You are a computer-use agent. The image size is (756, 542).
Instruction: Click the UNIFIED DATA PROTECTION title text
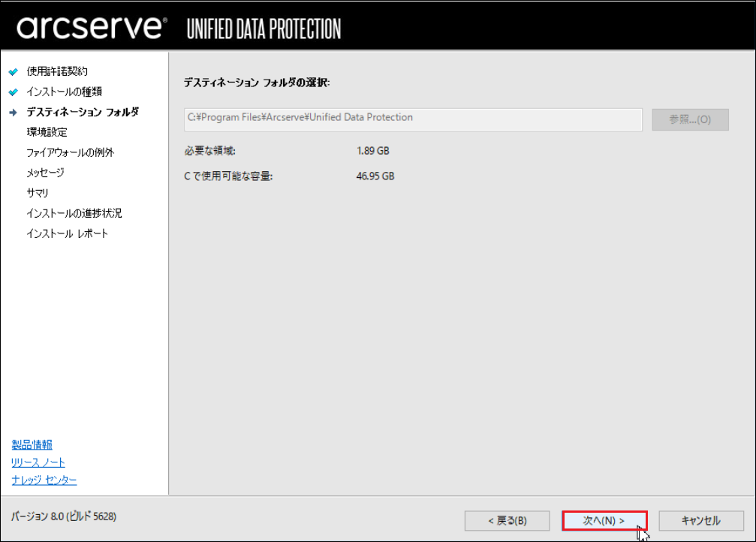point(264,29)
